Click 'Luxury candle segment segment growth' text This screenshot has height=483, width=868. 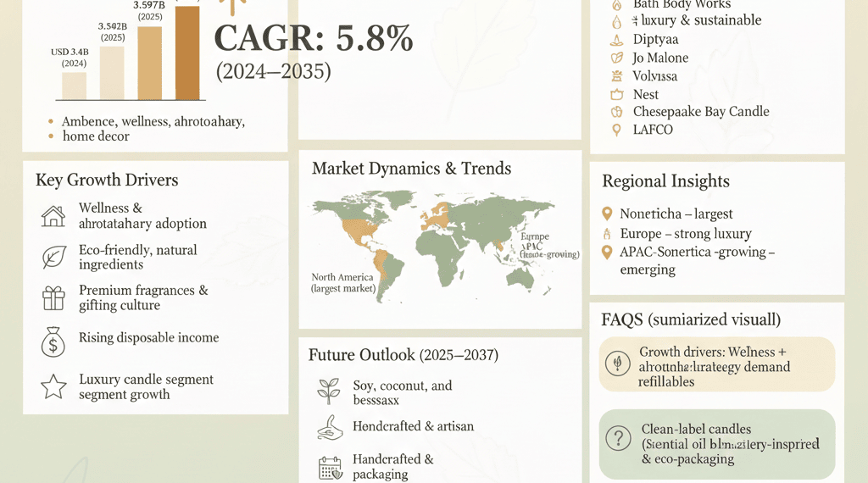[146, 386]
